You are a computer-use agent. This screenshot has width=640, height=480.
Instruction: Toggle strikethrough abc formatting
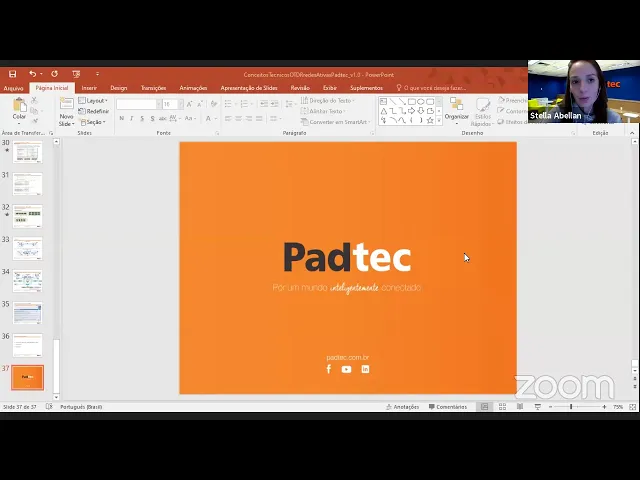click(x=162, y=119)
